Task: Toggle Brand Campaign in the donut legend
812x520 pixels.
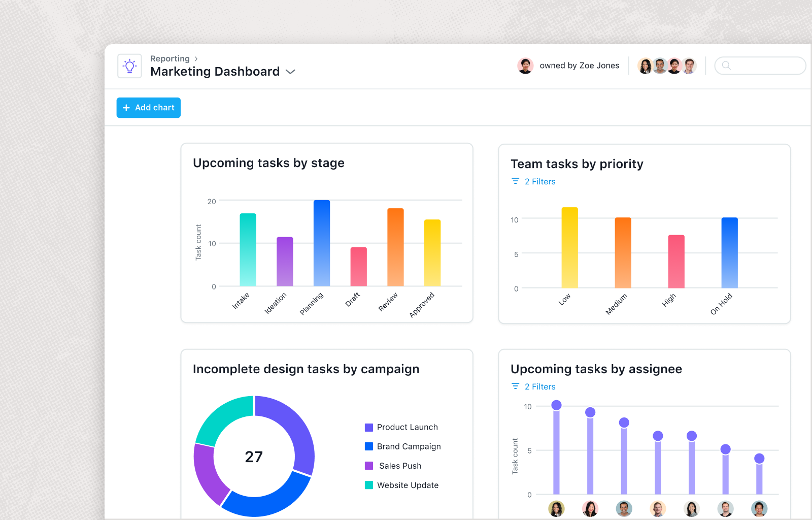Action: 409,446
